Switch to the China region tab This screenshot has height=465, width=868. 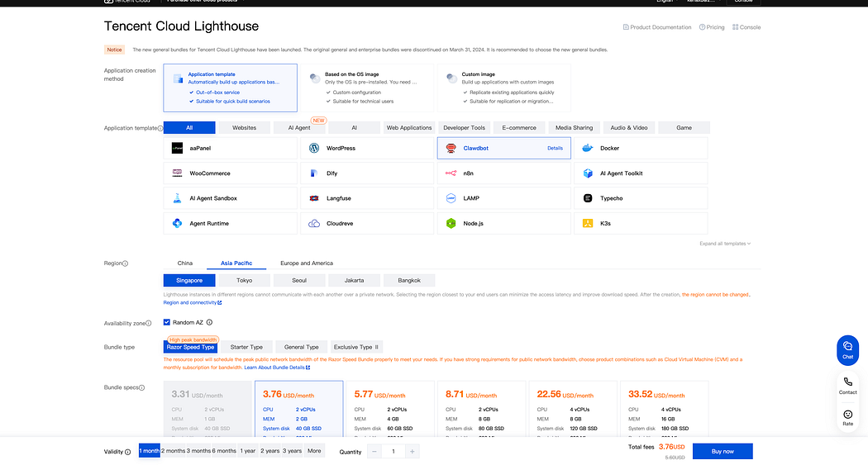coord(185,263)
